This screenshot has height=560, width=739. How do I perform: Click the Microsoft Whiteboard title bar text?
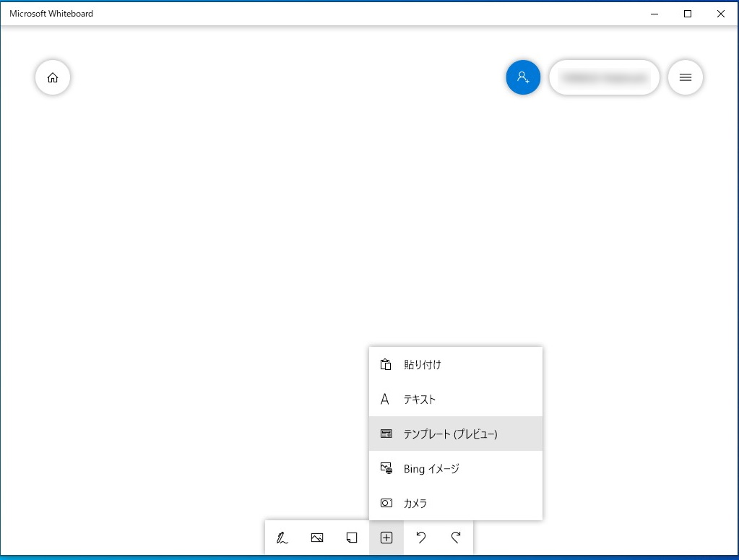(51, 13)
